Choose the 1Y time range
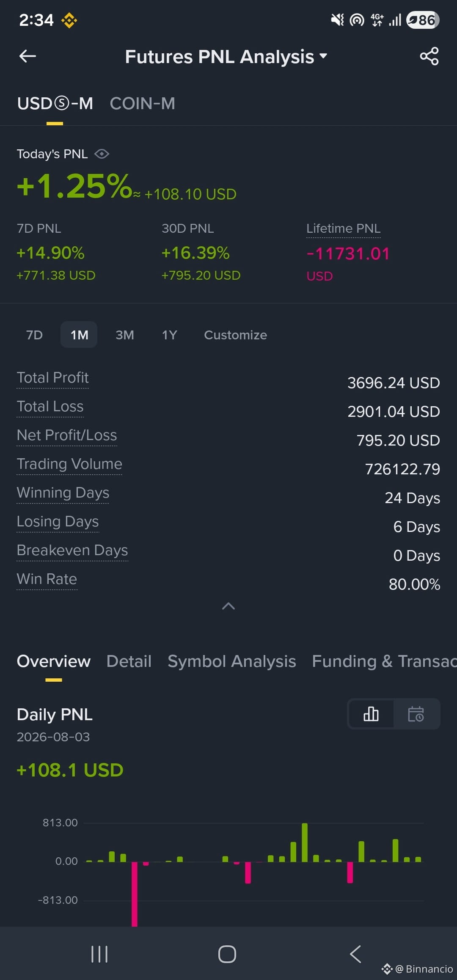Screen dimensions: 457x980 pyautogui.click(x=169, y=335)
